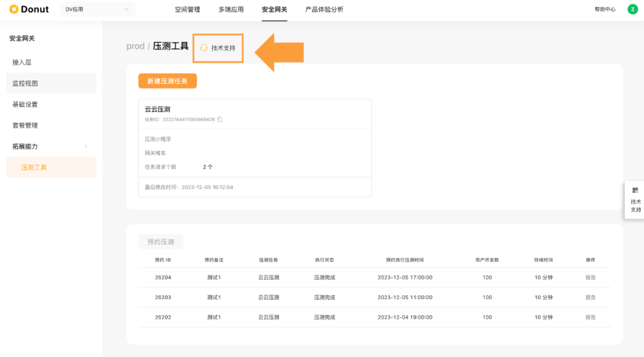The image size is (644, 357).
Task: Click the 2023-12-05 17:00:00 scheduled time
Action: click(x=405, y=278)
